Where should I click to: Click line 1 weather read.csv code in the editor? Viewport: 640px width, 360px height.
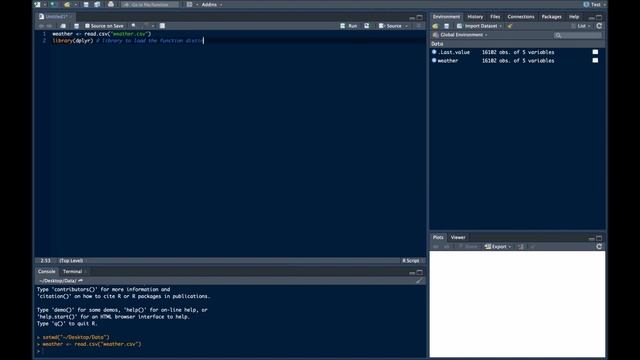102,34
